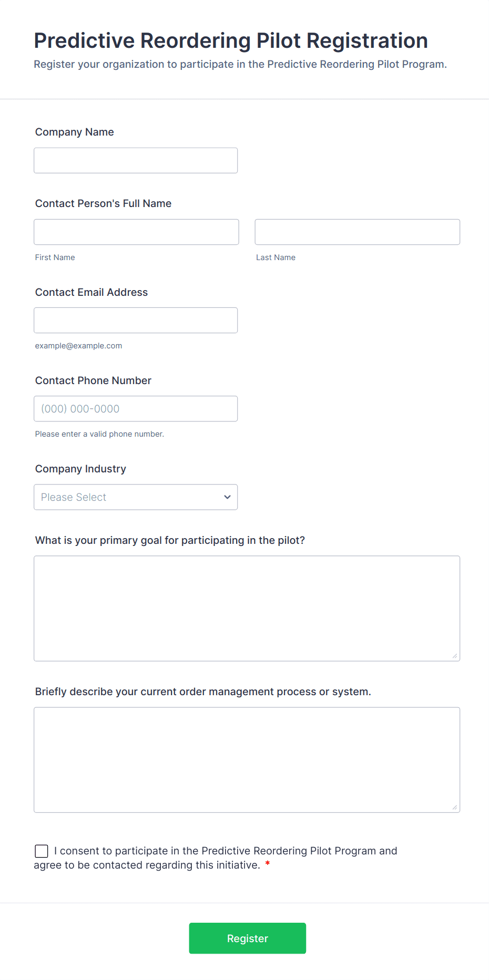Focus the order management process text area
This screenshot has width=489, height=980.
(x=247, y=759)
